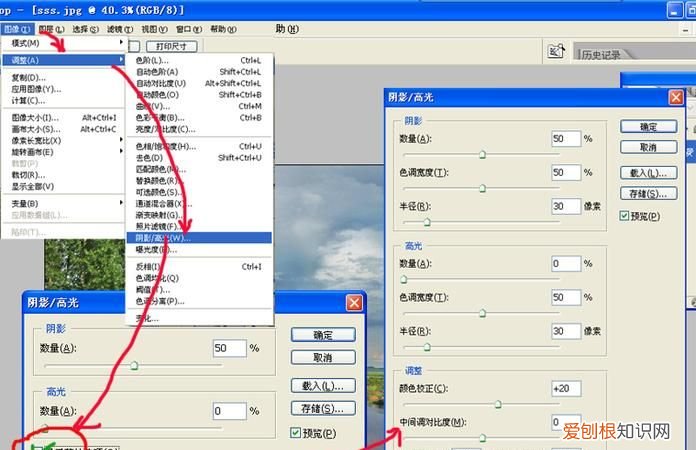Choose 自动对比度(U) menu entry
This screenshot has height=450, width=696.
click(x=199, y=83)
